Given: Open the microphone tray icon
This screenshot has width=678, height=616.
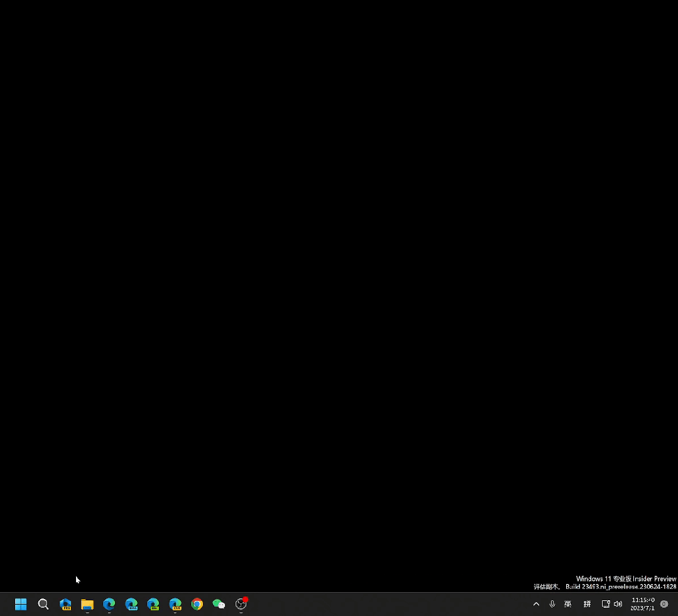Looking at the screenshot, I should coord(552,604).
